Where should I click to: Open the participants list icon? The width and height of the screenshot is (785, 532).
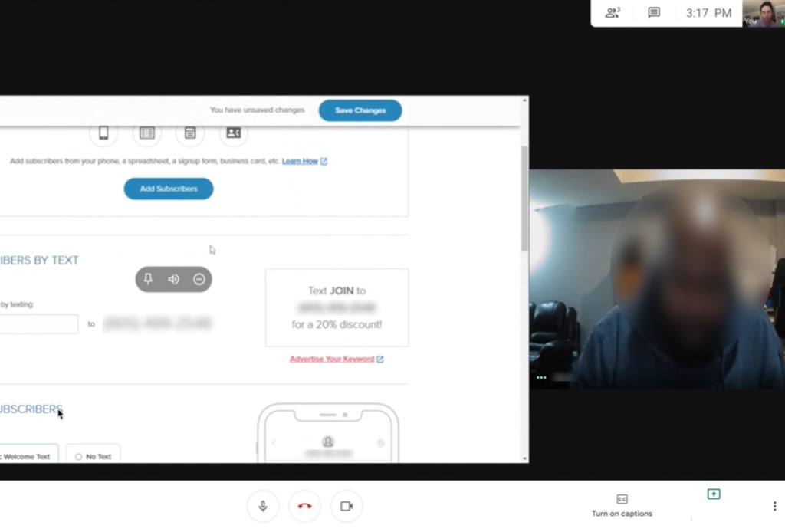pyautogui.click(x=613, y=12)
